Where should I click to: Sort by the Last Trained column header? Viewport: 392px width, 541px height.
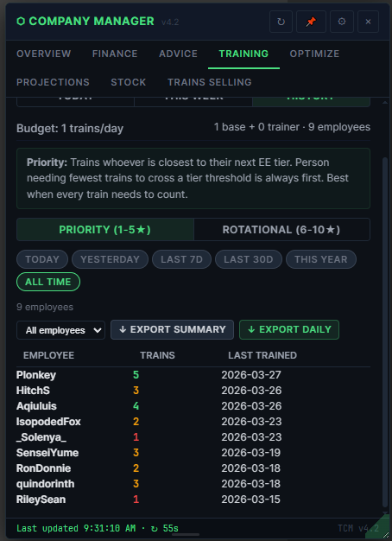click(262, 355)
